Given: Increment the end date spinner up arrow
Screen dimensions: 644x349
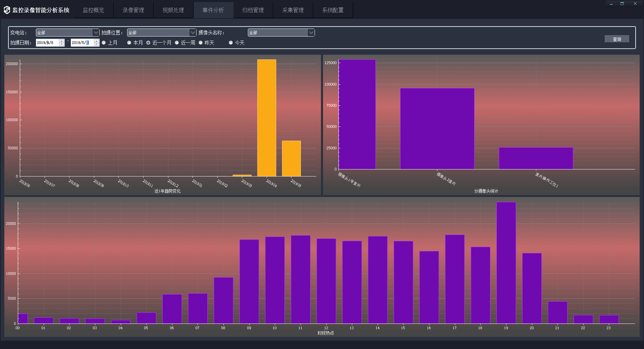Looking at the screenshot, I should 96,41.
